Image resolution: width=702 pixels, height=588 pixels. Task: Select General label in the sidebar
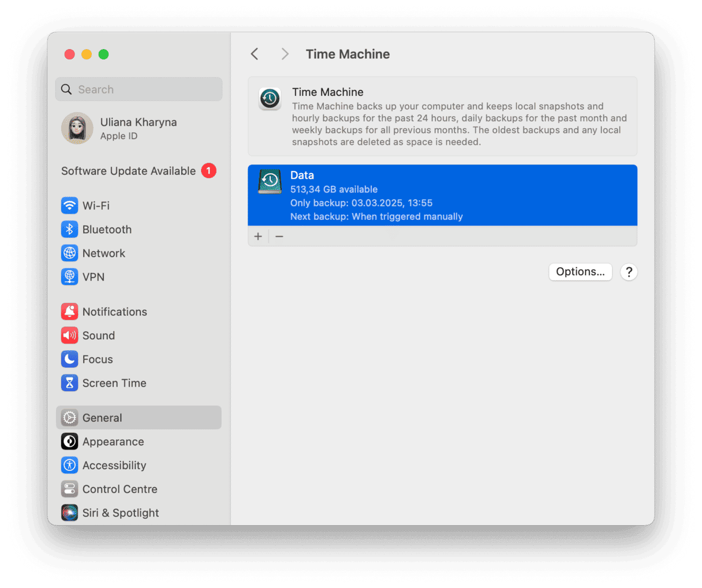pyautogui.click(x=102, y=418)
